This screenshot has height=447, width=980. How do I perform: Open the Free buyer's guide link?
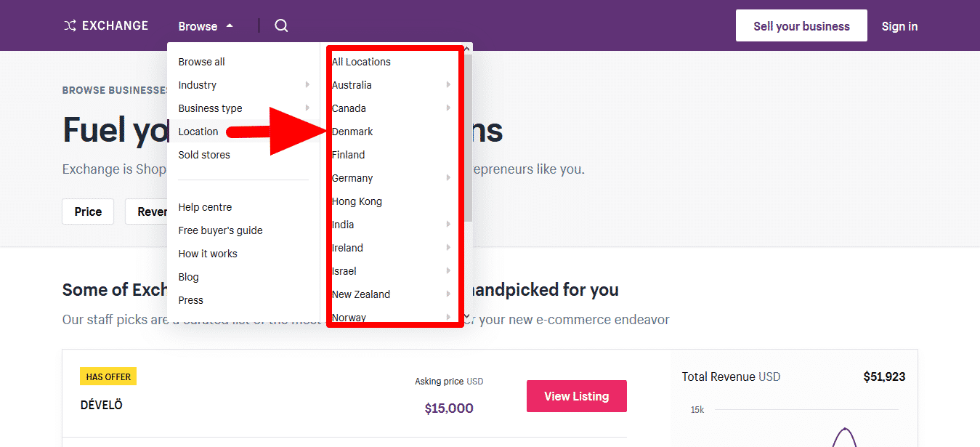[x=220, y=230]
